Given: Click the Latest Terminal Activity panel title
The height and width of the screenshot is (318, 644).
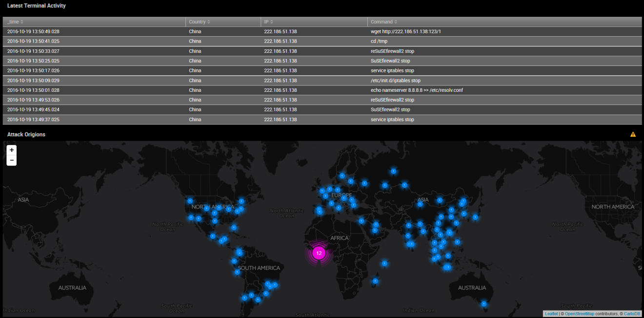Looking at the screenshot, I should tap(36, 6).
